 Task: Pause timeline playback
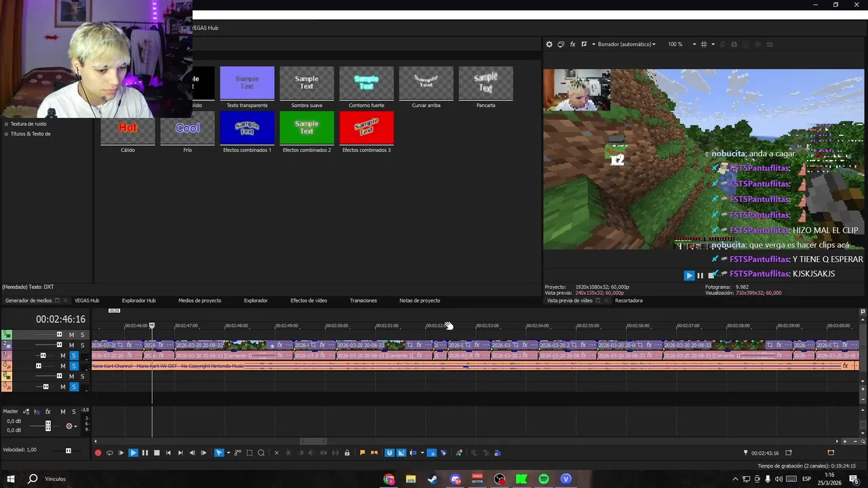coord(144,453)
